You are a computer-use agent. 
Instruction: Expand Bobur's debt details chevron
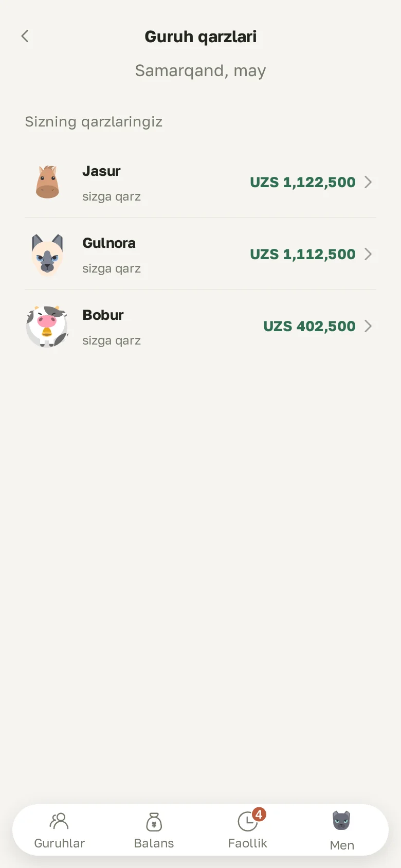368,326
